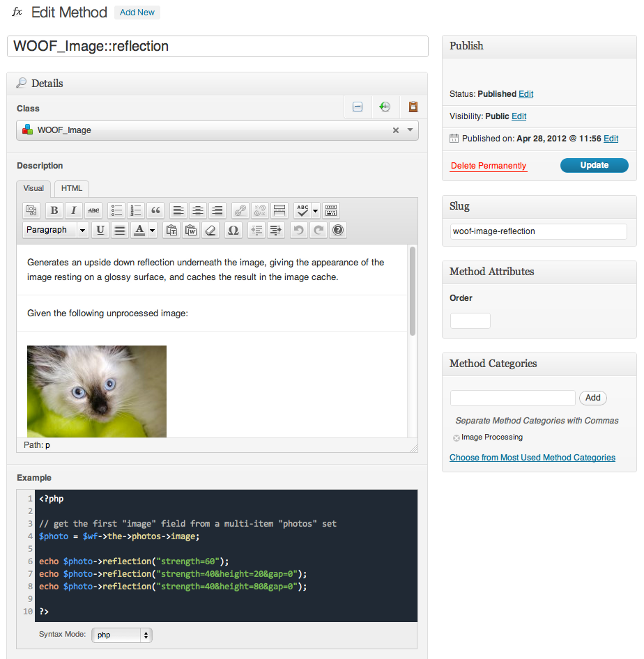Viewport: 644px width, 659px height.
Task: Open spellchecker language dropdown arrow
Action: point(315,210)
